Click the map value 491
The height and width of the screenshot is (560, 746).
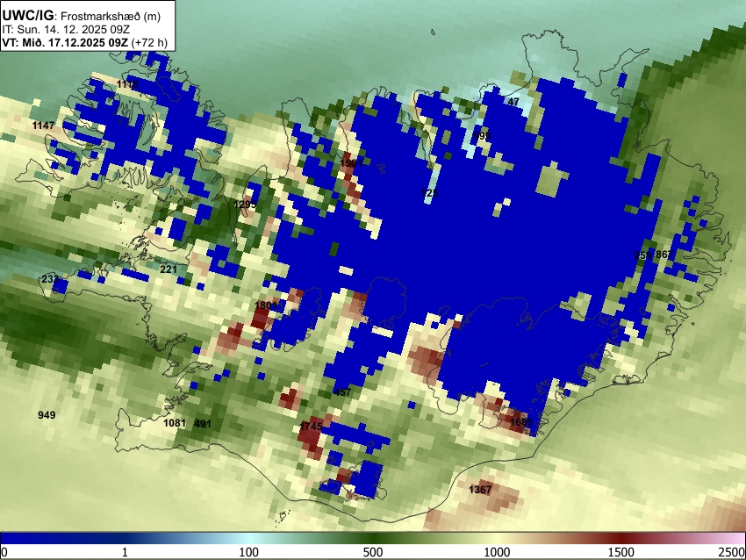coord(203,424)
